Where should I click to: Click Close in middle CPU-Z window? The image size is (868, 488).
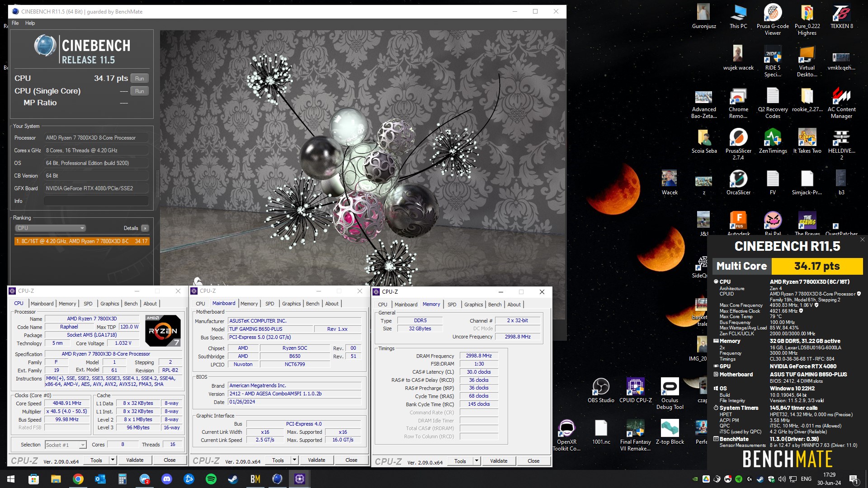(351, 460)
